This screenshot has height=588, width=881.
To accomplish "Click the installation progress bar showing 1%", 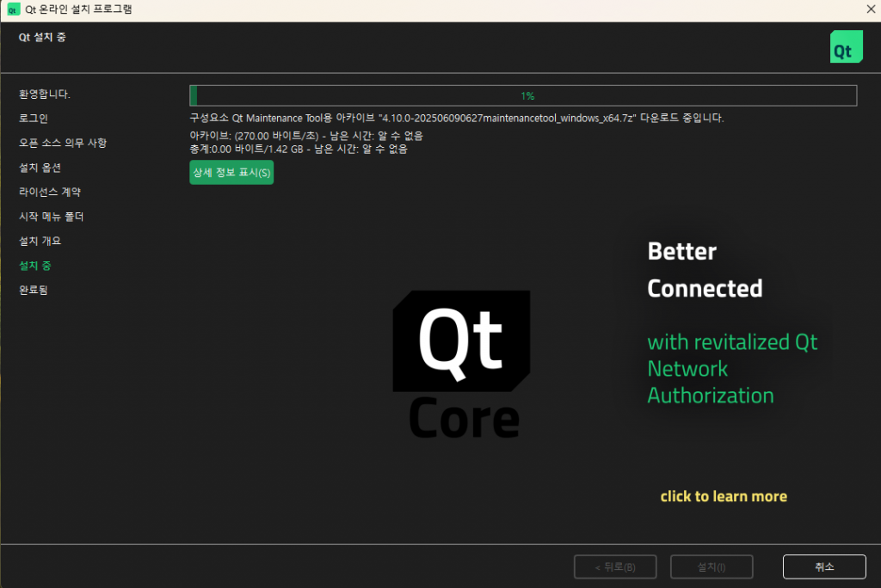I will [x=523, y=95].
